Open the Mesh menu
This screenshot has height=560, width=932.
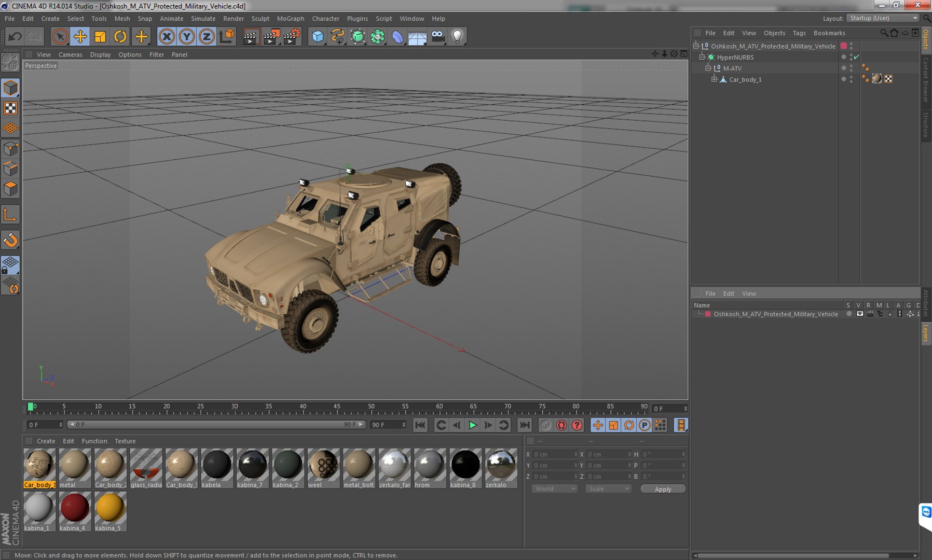pyautogui.click(x=122, y=18)
